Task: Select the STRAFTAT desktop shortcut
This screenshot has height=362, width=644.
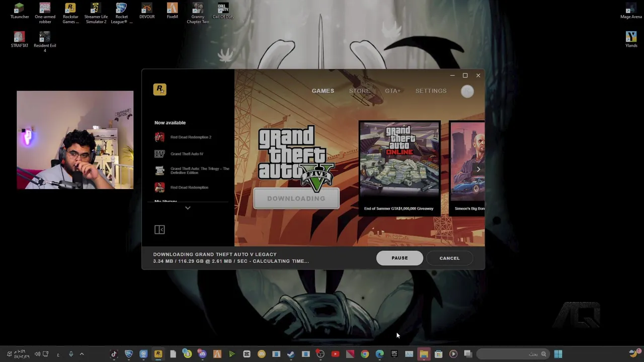Action: click(x=19, y=40)
